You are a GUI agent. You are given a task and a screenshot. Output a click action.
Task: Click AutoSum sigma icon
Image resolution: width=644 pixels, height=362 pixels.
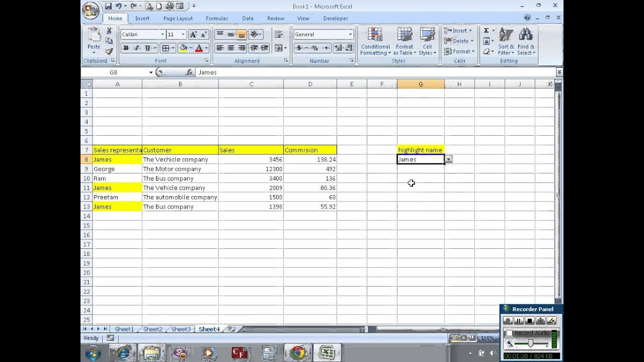pyautogui.click(x=487, y=31)
